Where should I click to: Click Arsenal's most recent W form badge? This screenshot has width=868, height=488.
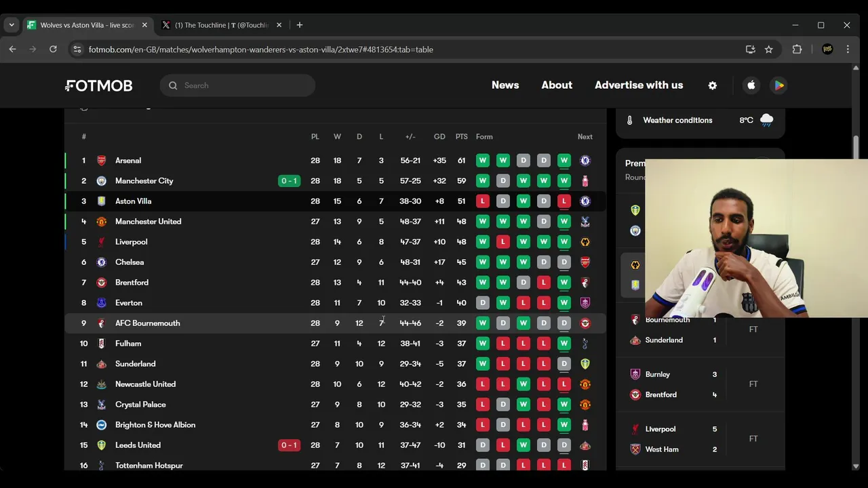pyautogui.click(x=564, y=161)
